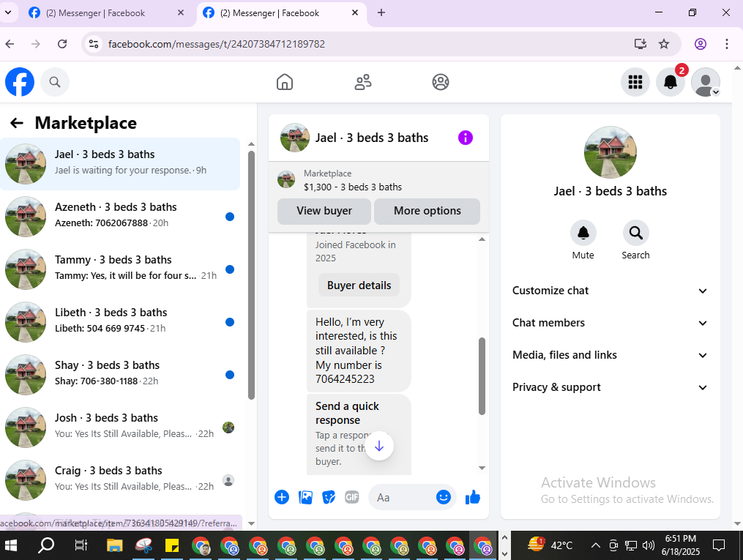Open the Groups icon in top navigation
743x560 pixels.
point(441,82)
